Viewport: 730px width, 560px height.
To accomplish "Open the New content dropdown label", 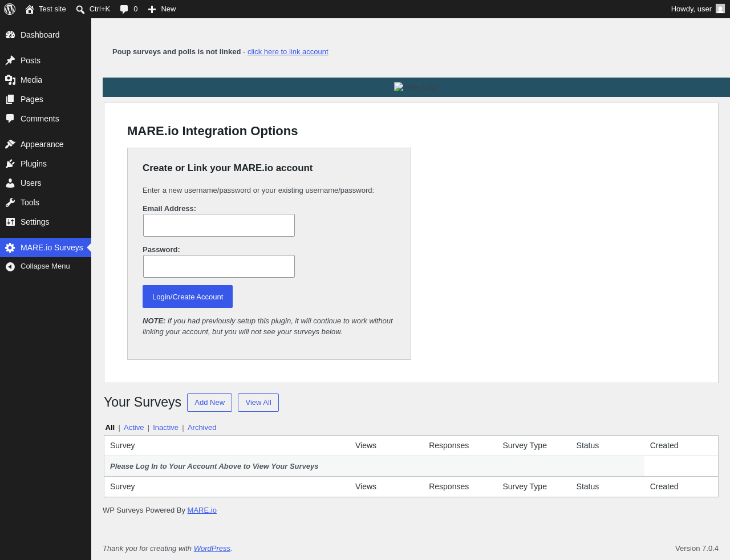I will tap(168, 9).
